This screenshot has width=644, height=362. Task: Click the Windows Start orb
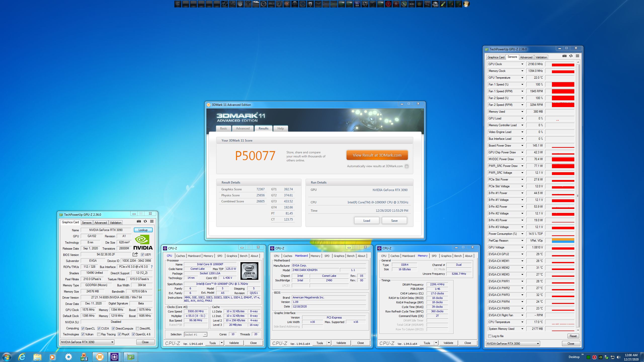(x=7, y=357)
